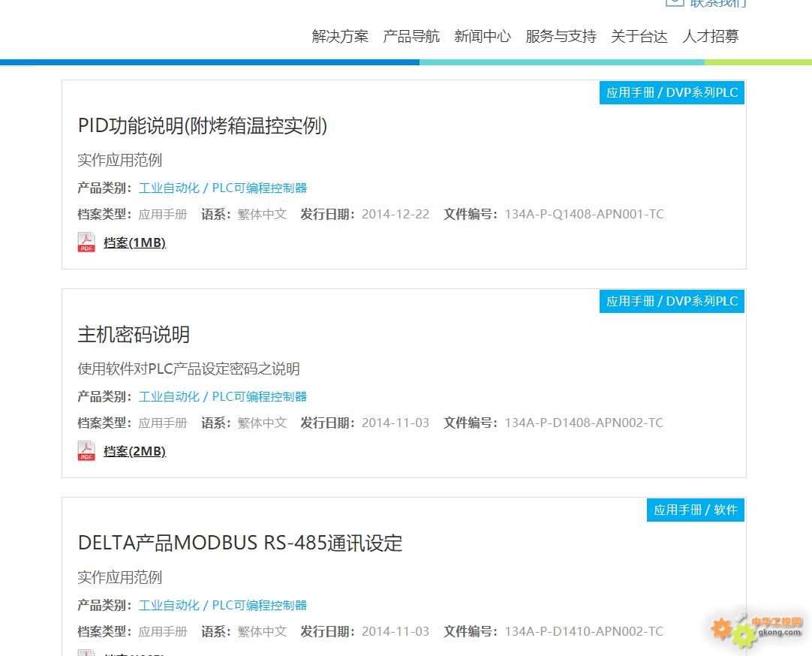This screenshot has height=656, width=812.
Task: Open 工业自动化 / PLC可编程控制器 link under PID功能说明
Action: (x=223, y=188)
